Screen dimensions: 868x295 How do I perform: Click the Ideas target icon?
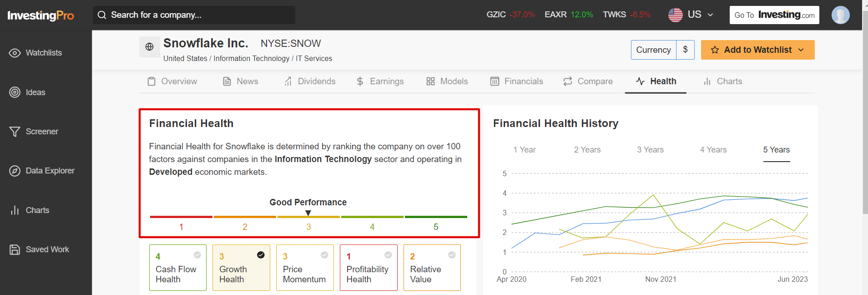[x=15, y=92]
